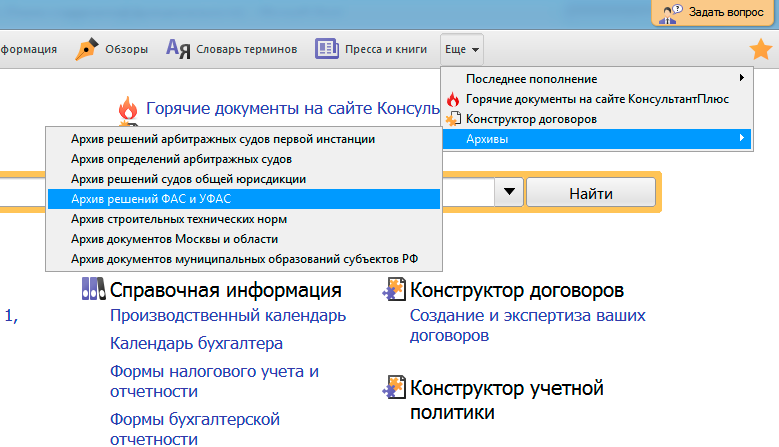This screenshot has height=447, width=779.
Task: Follow the Горячие документы на сайте link heading
Action: (x=293, y=108)
